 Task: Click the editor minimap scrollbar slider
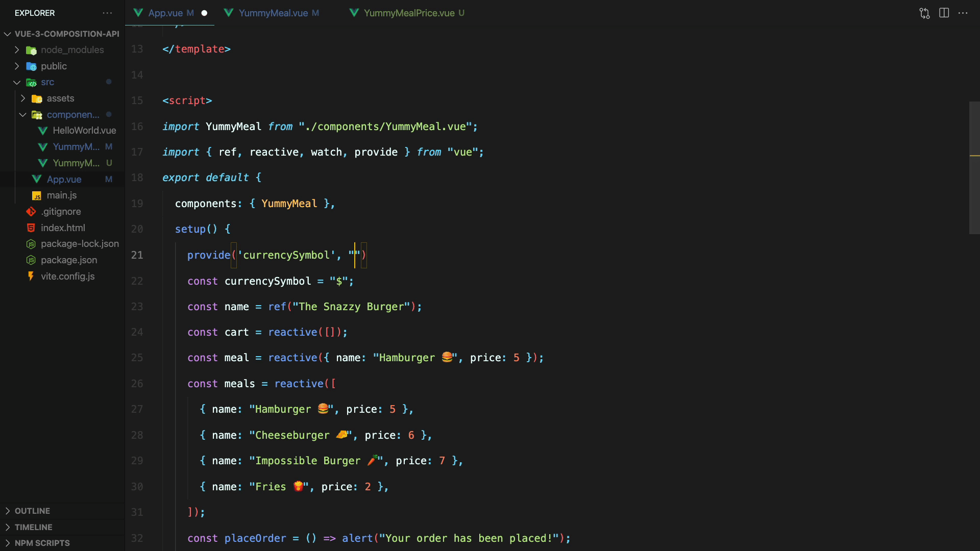coord(974,167)
